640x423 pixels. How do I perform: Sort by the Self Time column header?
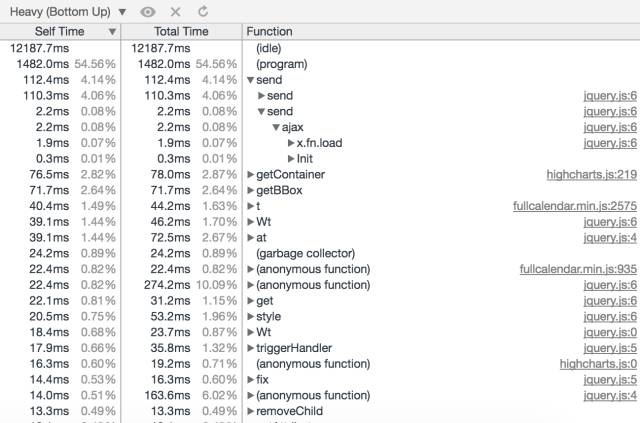tap(60, 31)
